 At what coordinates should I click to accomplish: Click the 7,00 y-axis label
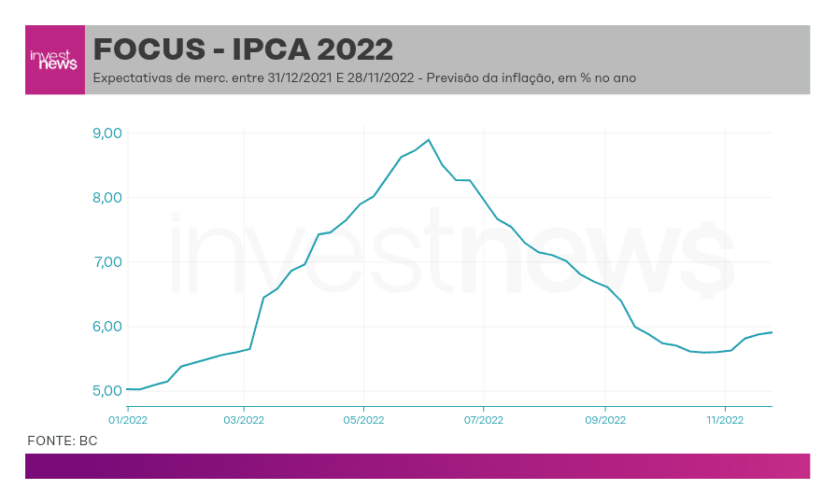pos(107,261)
